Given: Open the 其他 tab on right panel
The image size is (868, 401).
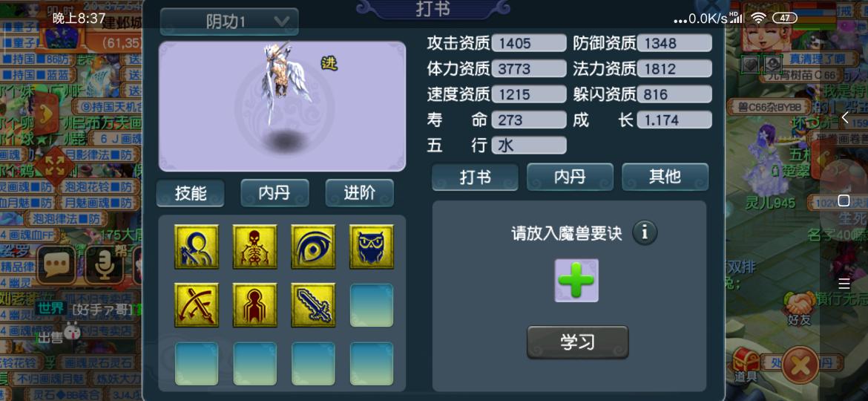Looking at the screenshot, I should click(x=665, y=177).
